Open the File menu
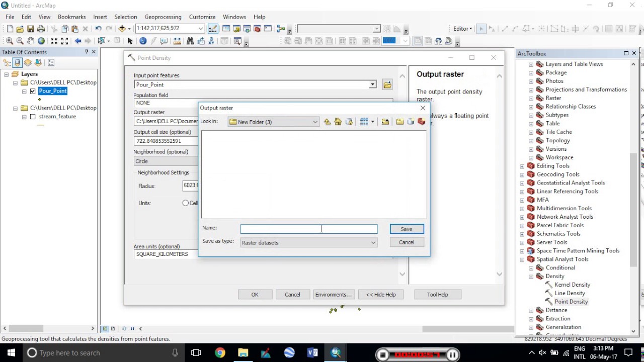 point(10,17)
